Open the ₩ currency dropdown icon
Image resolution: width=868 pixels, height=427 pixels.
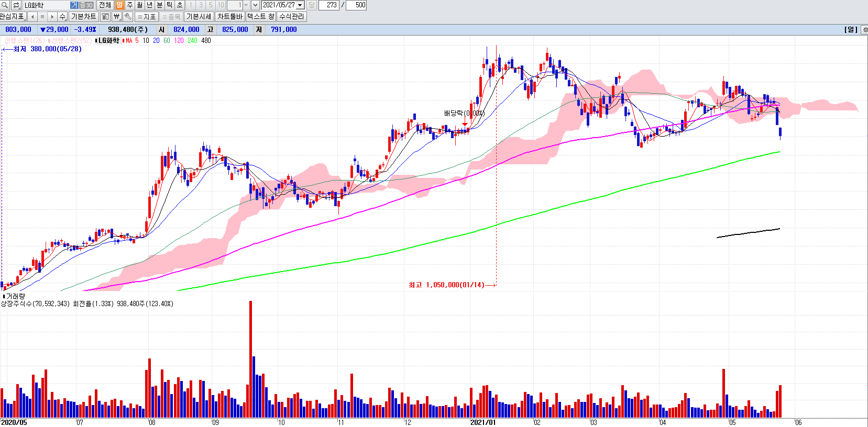pos(116,17)
